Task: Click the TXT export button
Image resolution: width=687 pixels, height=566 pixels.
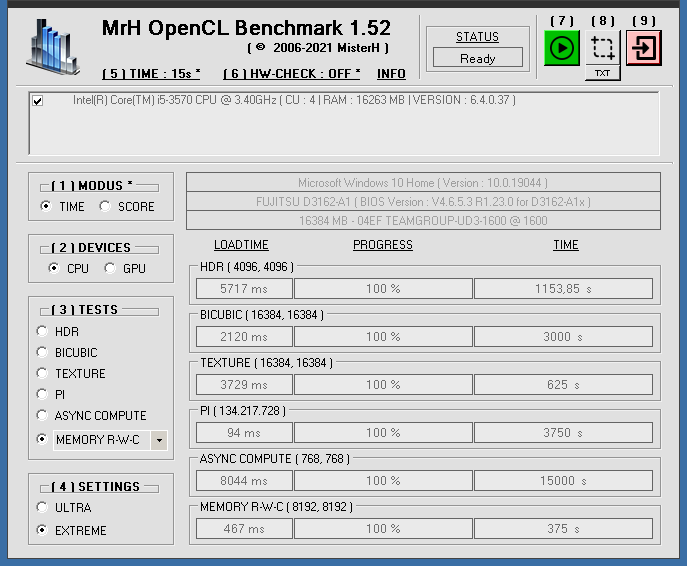Action: tap(603, 73)
